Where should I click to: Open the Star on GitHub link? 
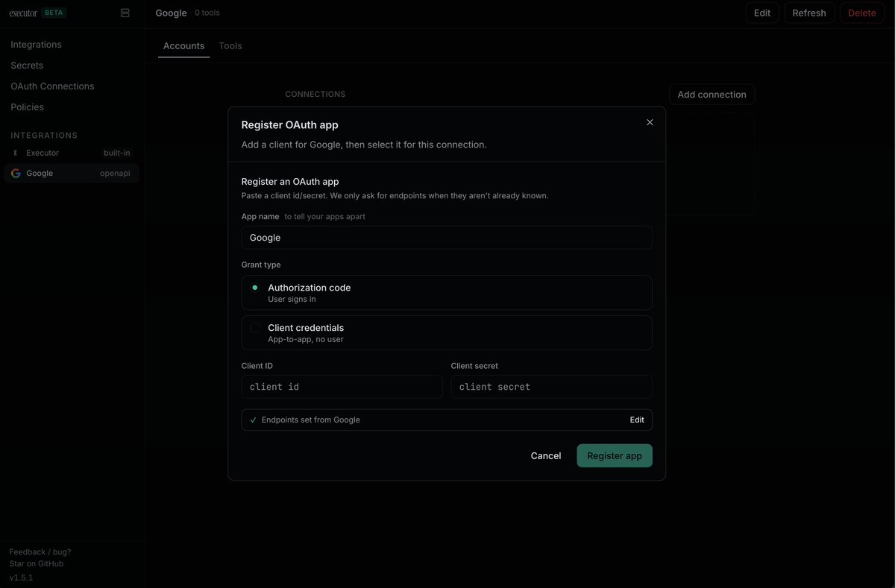tap(37, 564)
